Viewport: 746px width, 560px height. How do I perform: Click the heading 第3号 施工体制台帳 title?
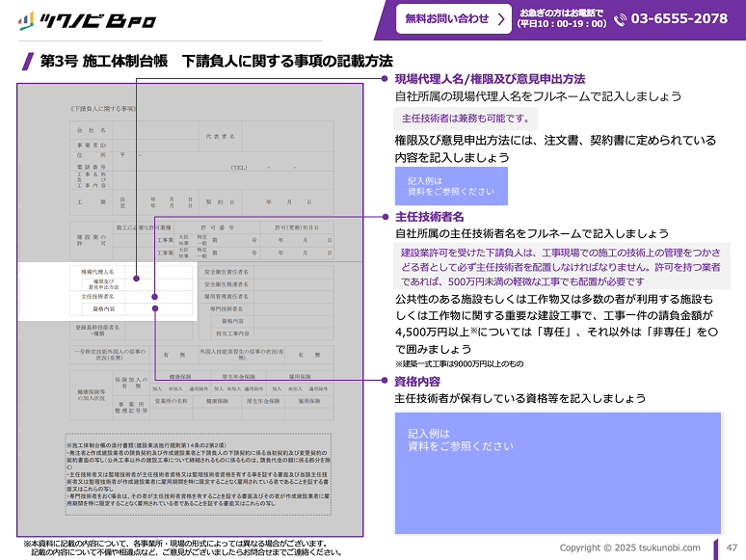(x=217, y=62)
